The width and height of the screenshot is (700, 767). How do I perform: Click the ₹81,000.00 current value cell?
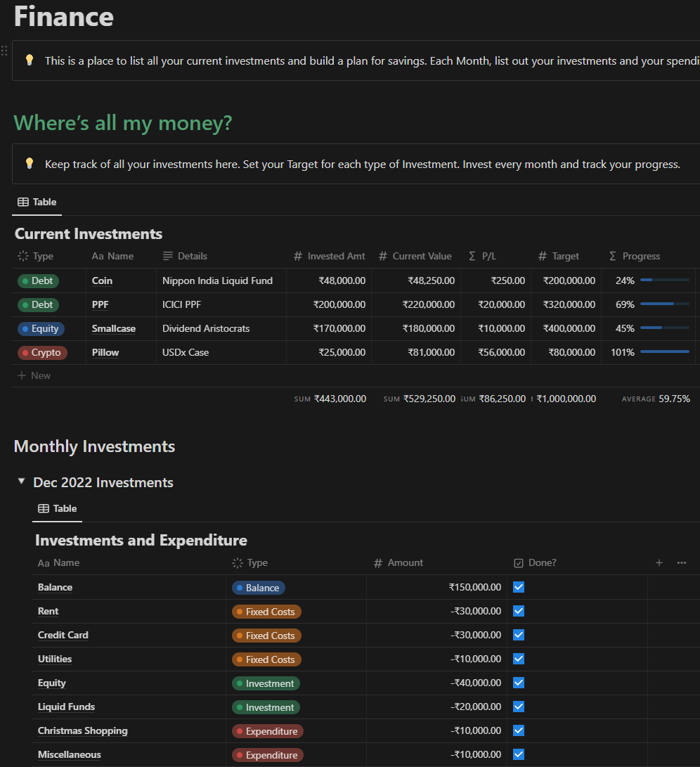coord(416,353)
